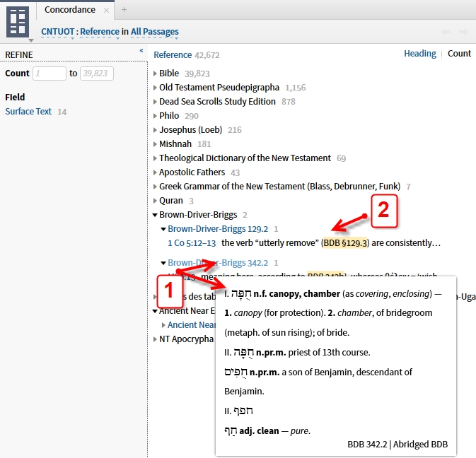The height and width of the screenshot is (458, 476).
Task: Collapse the Refine sidebar with double chevron
Action: point(141,51)
